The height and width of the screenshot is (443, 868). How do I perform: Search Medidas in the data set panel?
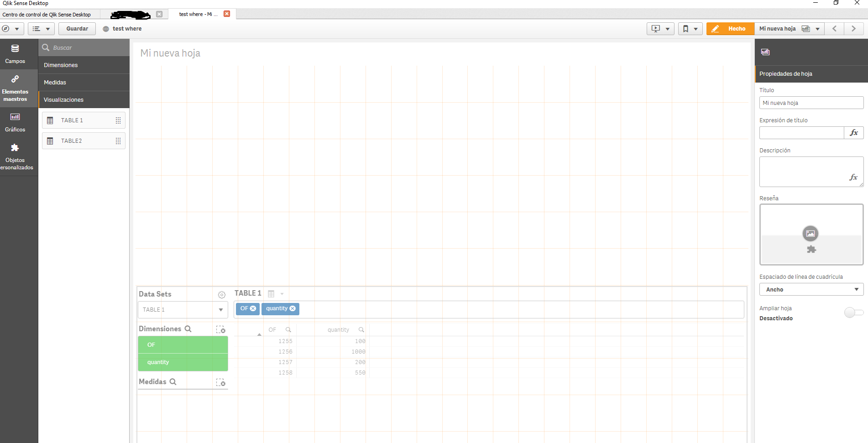173,381
